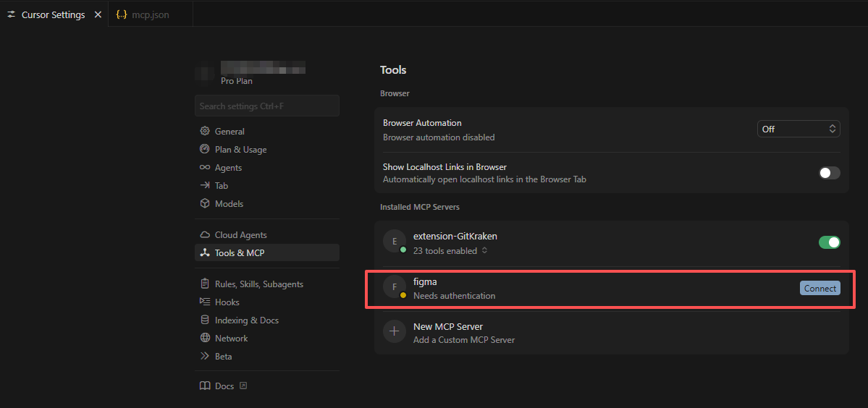Viewport: 868px width, 408px height.
Task: Open Cloud Agents cloud icon
Action: tap(205, 235)
